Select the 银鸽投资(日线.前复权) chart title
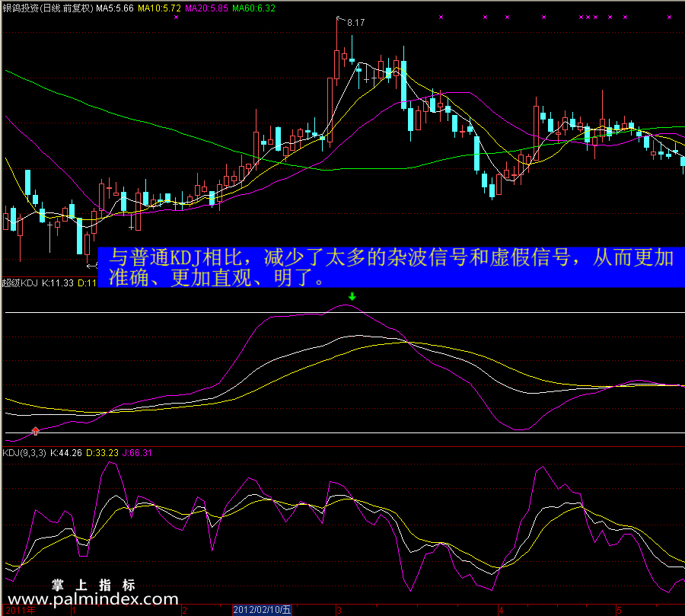Screen dimensions: 685x616 [x=48, y=8]
